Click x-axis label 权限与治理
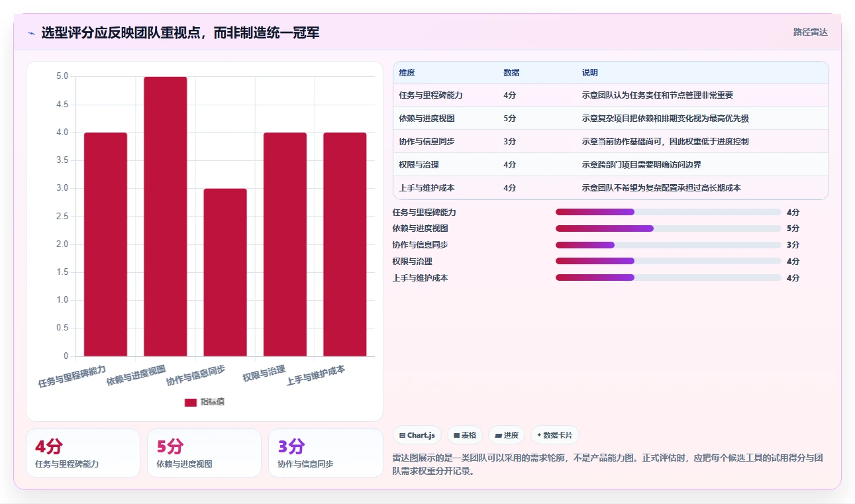The width and height of the screenshot is (855, 504). [x=264, y=373]
